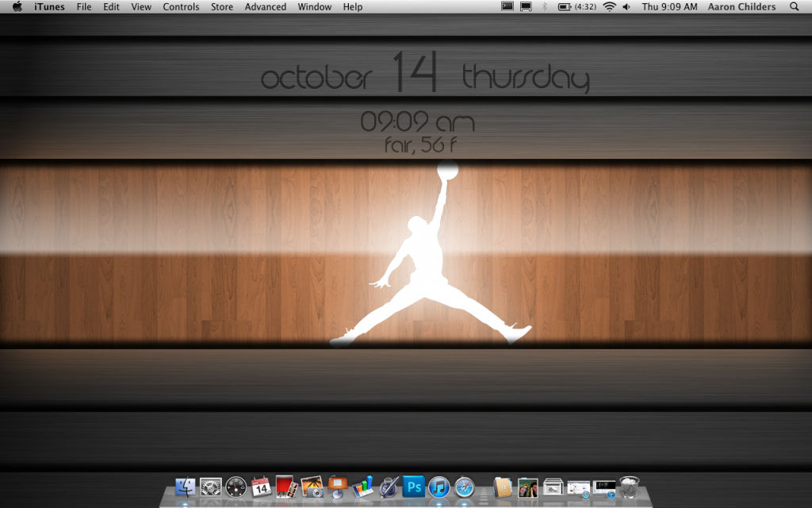
Task: Open iPhoto from the Dock
Action: click(x=312, y=487)
